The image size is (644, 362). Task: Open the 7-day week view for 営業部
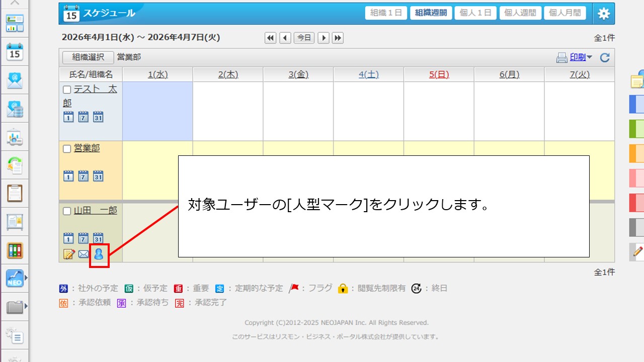(84, 176)
